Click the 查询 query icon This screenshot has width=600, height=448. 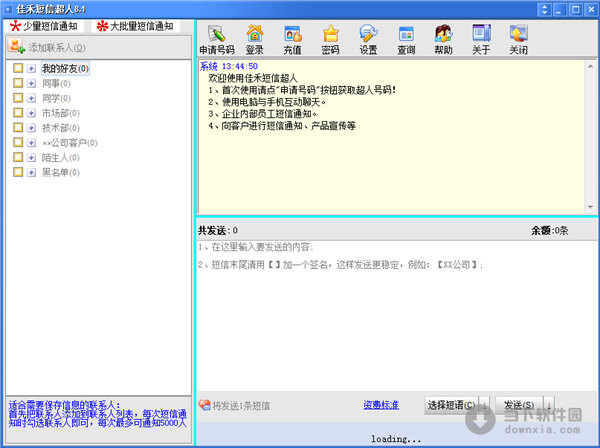[406, 39]
